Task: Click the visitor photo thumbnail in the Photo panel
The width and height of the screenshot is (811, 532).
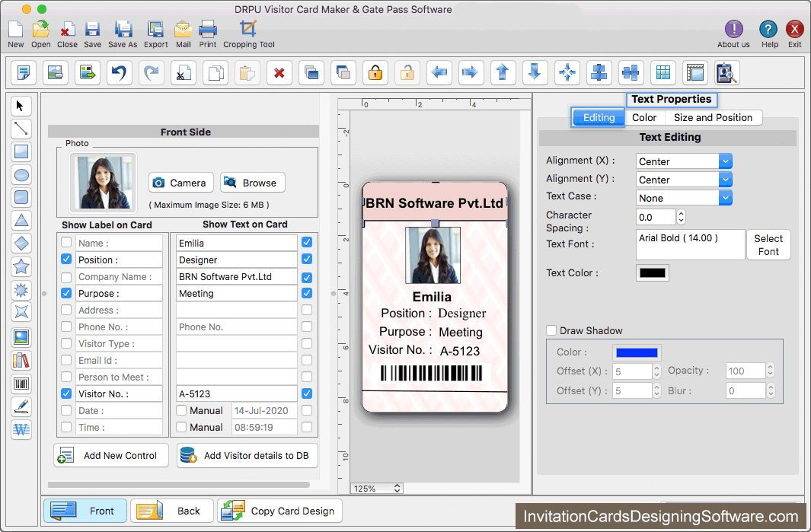Action: (103, 183)
